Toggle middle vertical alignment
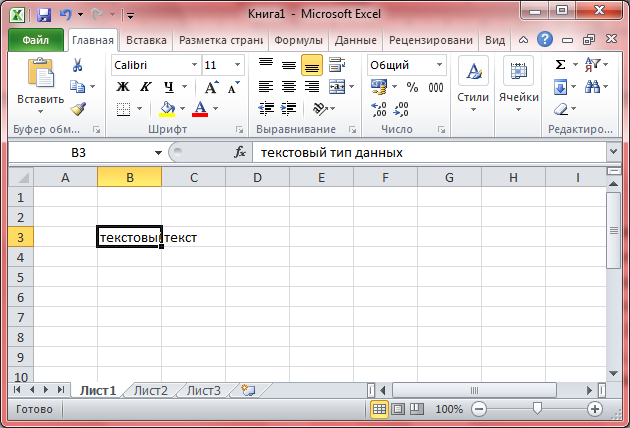 (288, 65)
